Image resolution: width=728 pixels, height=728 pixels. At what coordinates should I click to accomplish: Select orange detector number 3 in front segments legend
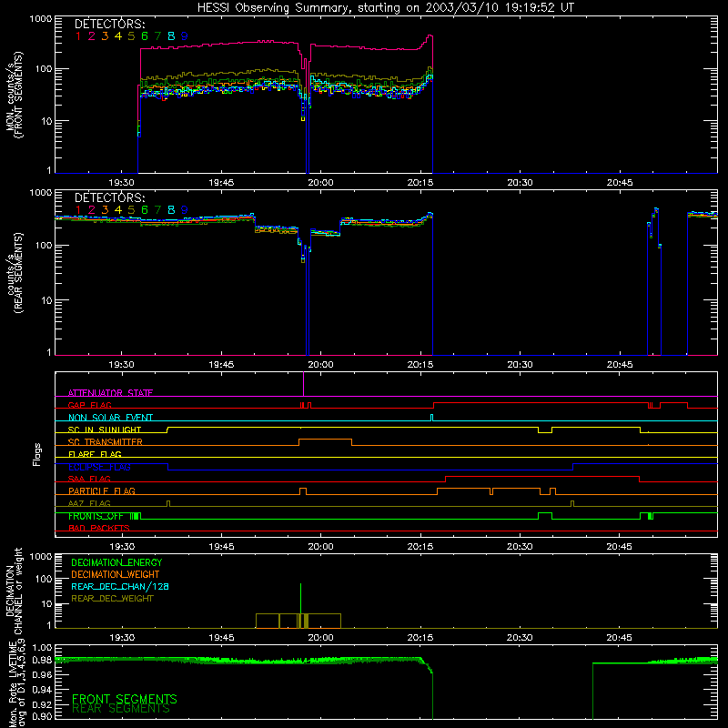pos(105,36)
